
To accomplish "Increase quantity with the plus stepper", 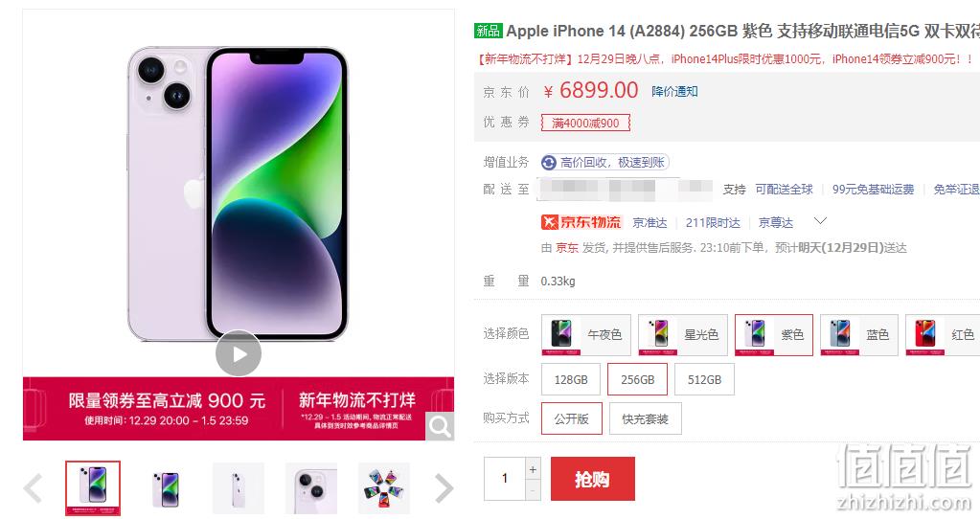I will point(533,469).
